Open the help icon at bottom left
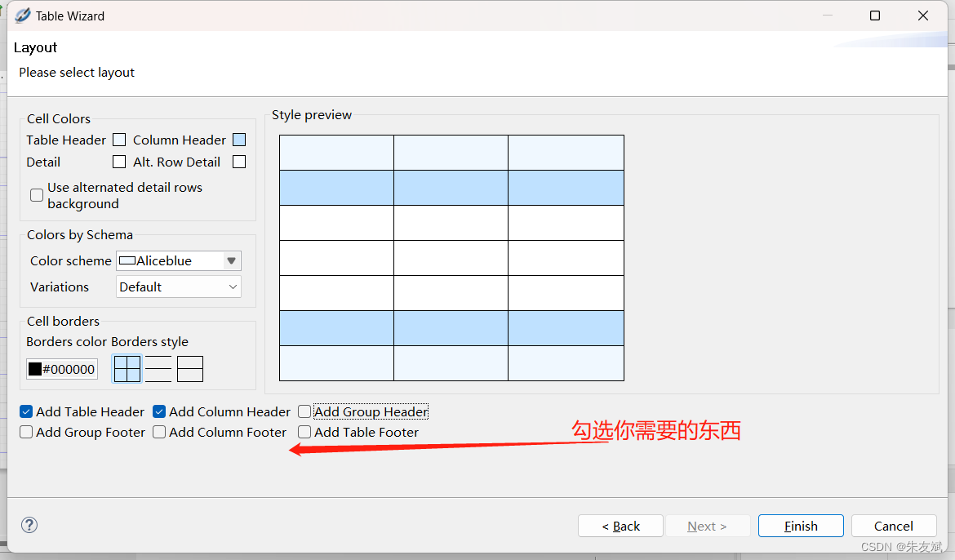Image resolution: width=955 pixels, height=560 pixels. click(29, 525)
